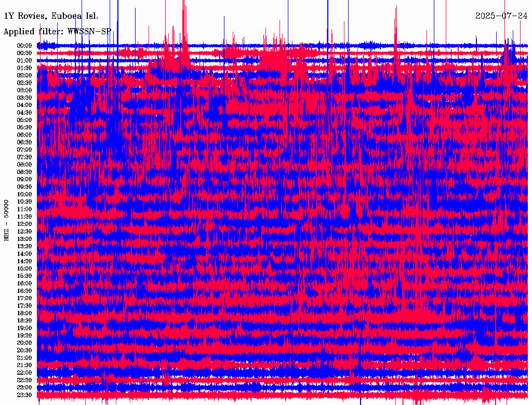Click the 23:00 time row label
The height and width of the screenshot is (405, 532).
(x=24, y=387)
